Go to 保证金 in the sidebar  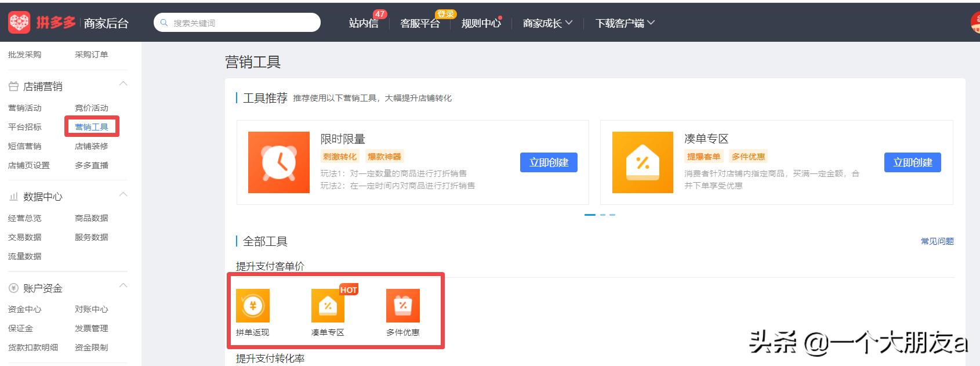click(21, 328)
